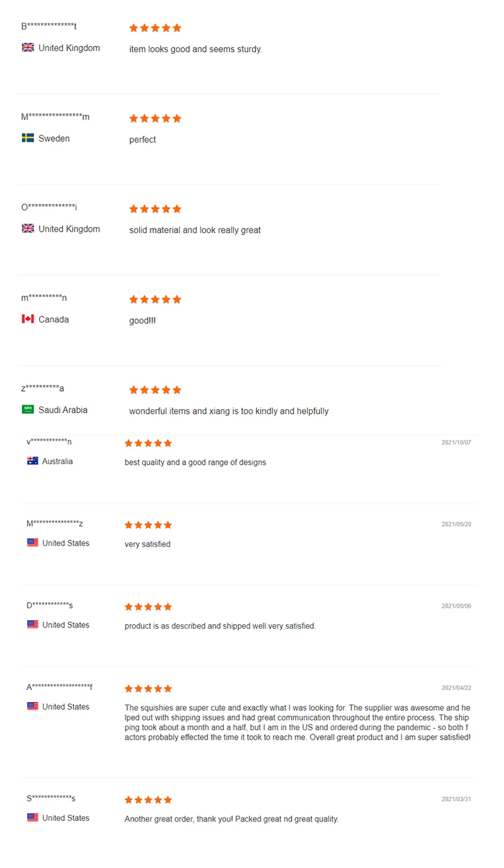Viewport: 504px width, 868px height.
Task: Click star rating above 'good!!!' review
Action: pyautogui.click(x=155, y=300)
